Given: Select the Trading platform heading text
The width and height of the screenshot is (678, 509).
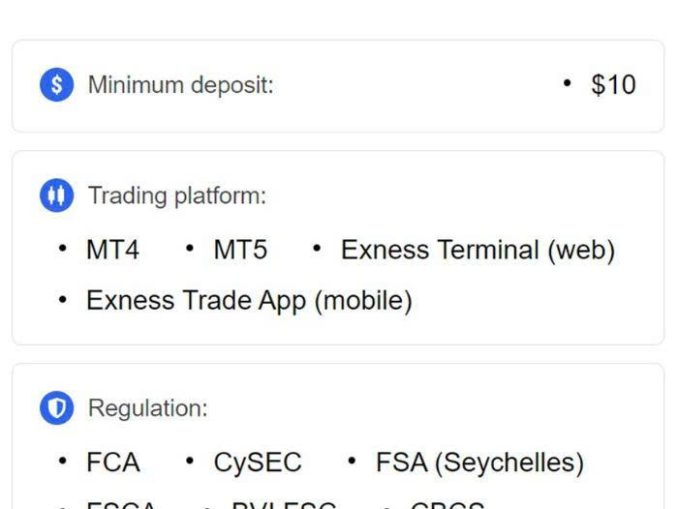Looking at the screenshot, I should (177, 196).
